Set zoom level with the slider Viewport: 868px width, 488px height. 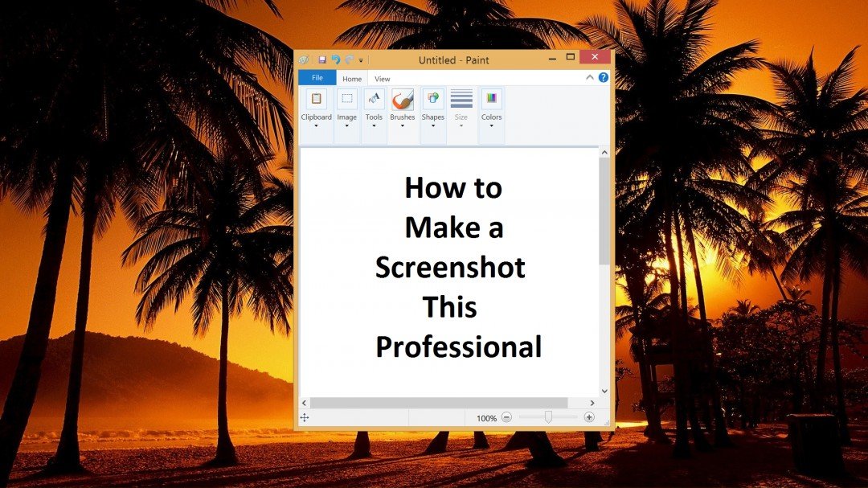point(548,417)
